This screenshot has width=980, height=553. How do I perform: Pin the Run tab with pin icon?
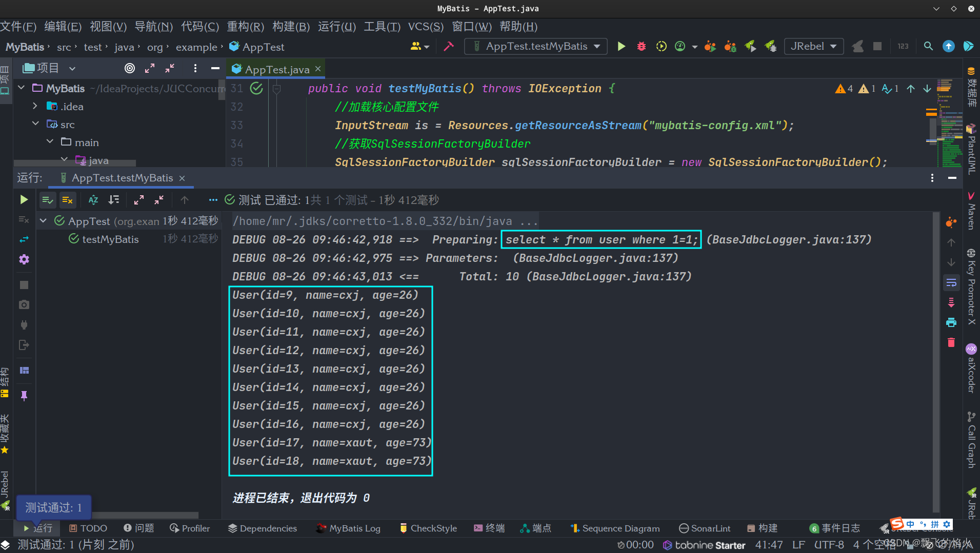coord(24,395)
